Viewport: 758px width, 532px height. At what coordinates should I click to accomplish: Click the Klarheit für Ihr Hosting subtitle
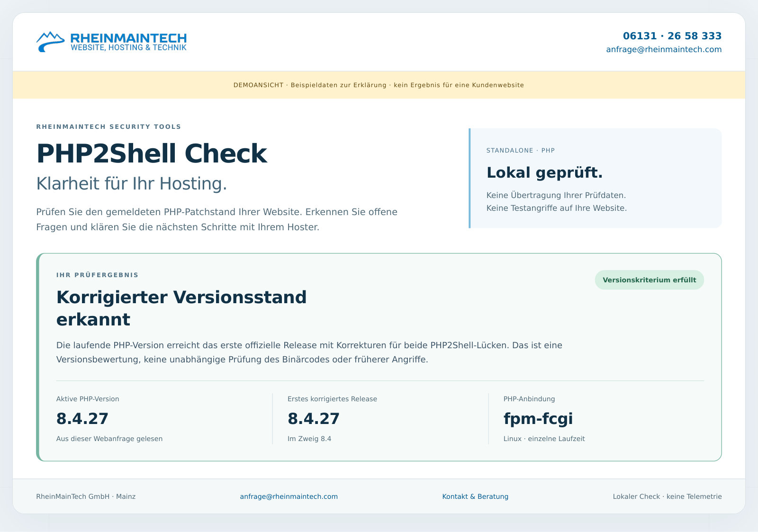[x=132, y=184]
